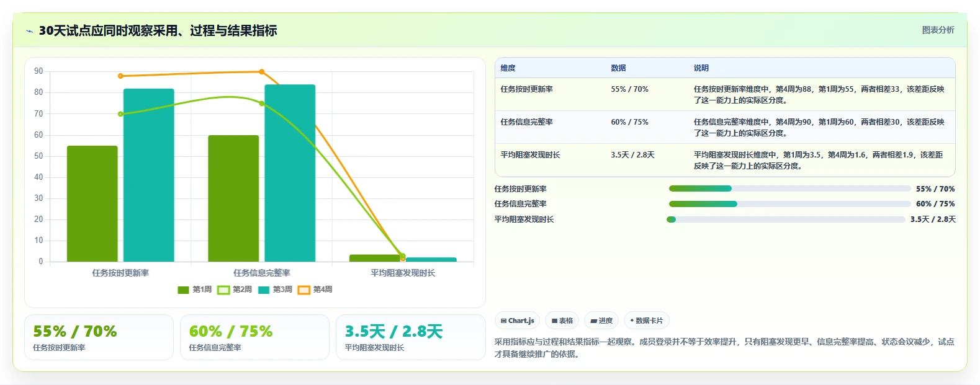The image size is (980, 385).
Task: Click the 任务按时更新率 table row label
Action: [526, 89]
